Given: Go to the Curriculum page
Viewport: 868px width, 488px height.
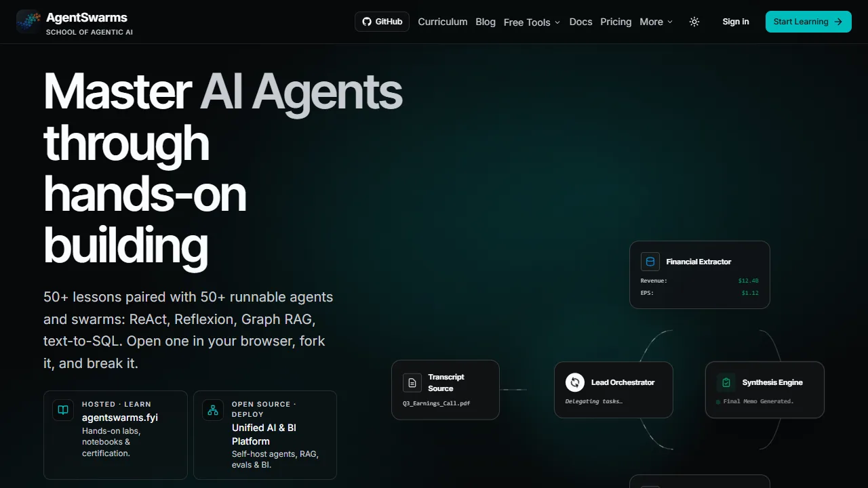Looking at the screenshot, I should 443,22.
